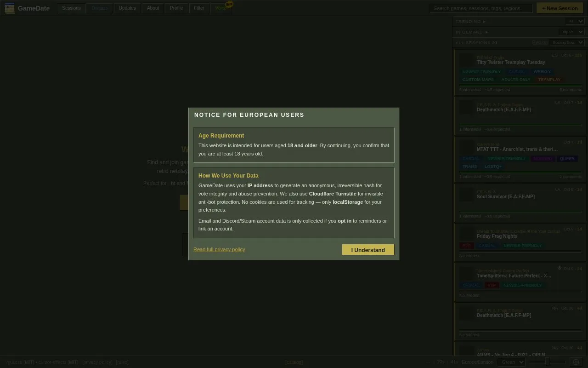
Task: Open settings gear in bottom bar
Action: [x=576, y=362]
